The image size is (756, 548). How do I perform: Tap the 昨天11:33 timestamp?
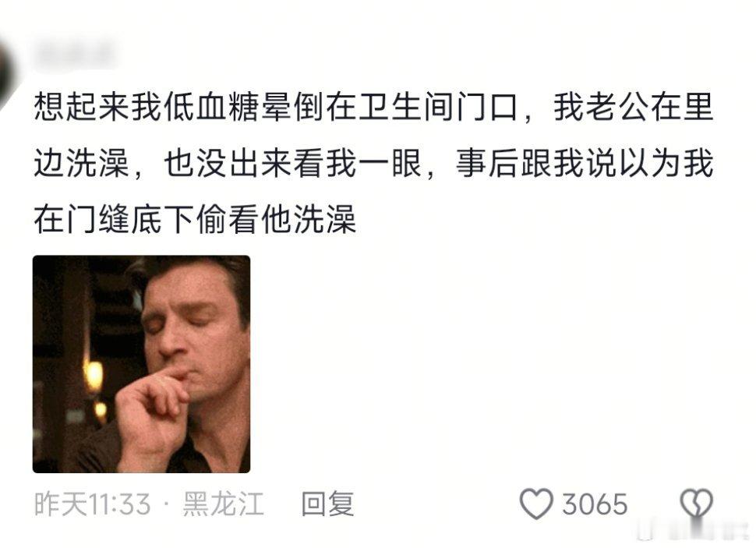pos(92,504)
